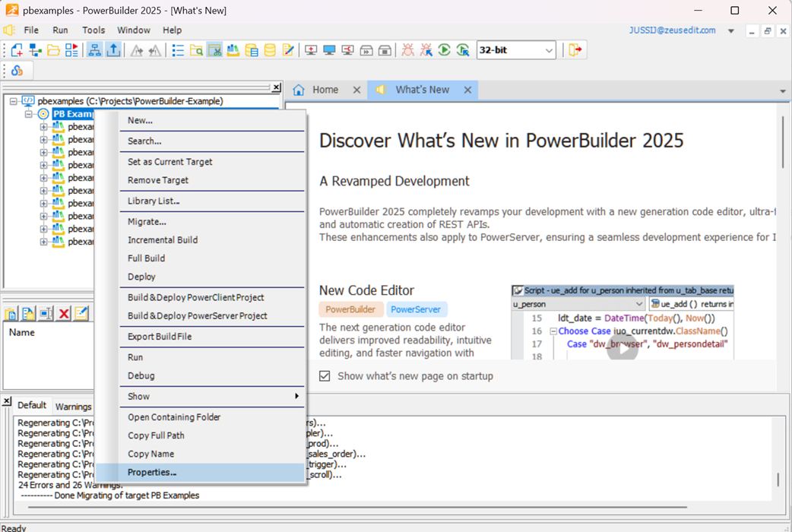Open the 32-bit platform dropdown
This screenshot has height=532, width=792.
click(516, 50)
